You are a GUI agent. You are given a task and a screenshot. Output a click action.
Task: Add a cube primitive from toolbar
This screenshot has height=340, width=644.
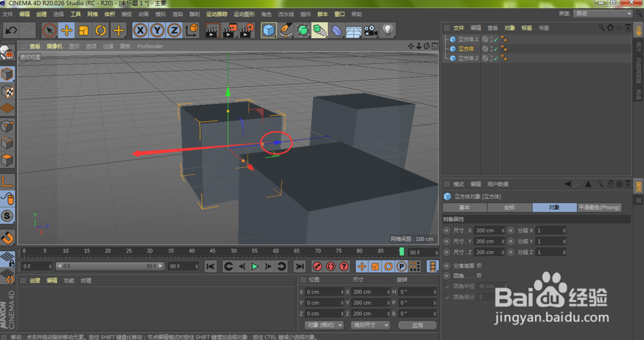269,30
